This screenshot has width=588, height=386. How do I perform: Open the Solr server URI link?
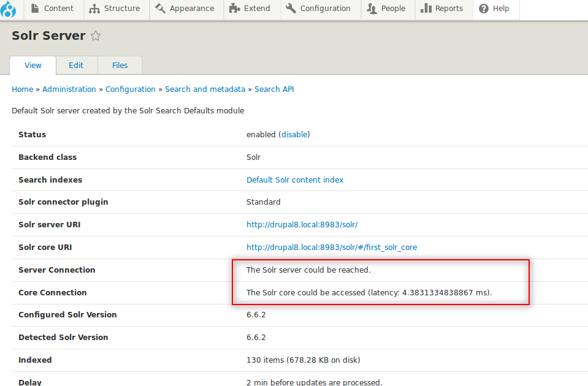coord(302,224)
